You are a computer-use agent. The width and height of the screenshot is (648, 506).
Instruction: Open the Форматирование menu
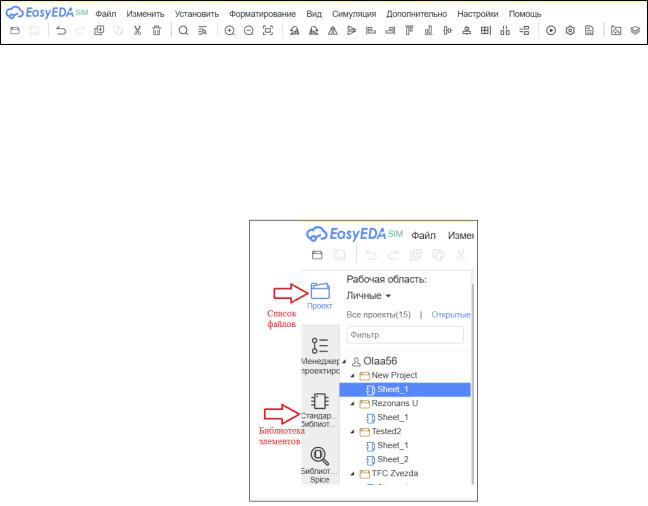point(262,14)
